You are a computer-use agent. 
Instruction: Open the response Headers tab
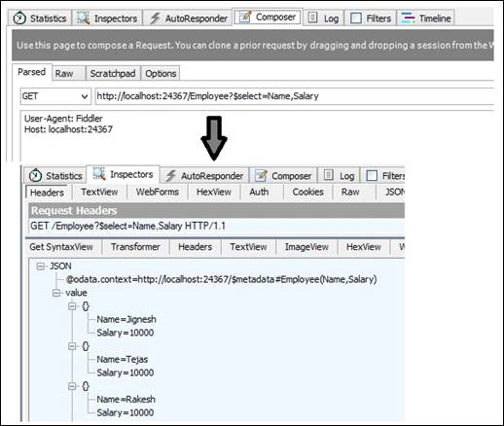pyautogui.click(x=196, y=247)
